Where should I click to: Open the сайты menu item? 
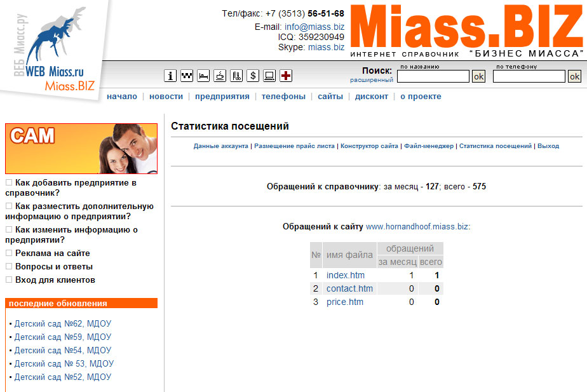click(x=330, y=97)
